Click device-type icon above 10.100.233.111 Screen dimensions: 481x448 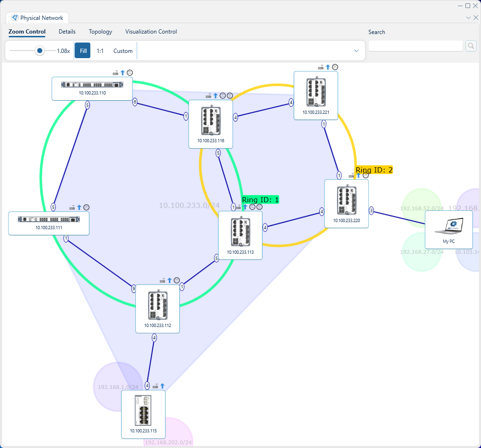(72, 207)
